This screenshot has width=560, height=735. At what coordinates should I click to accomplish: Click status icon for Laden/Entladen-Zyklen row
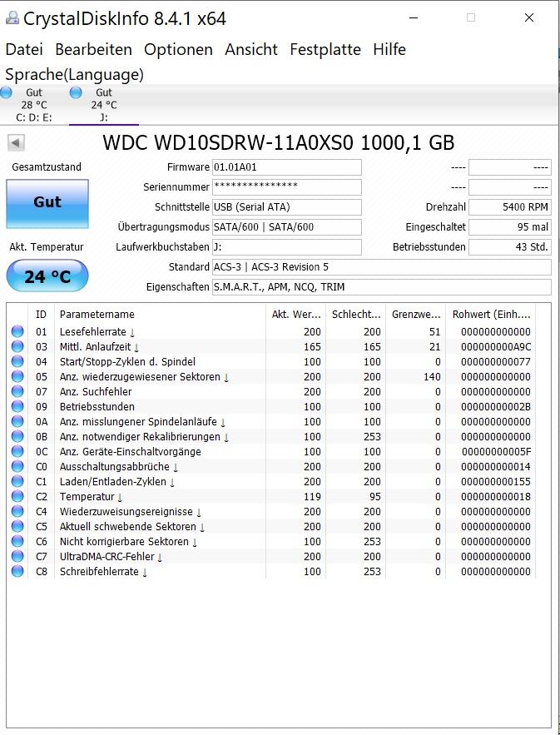(x=17, y=481)
